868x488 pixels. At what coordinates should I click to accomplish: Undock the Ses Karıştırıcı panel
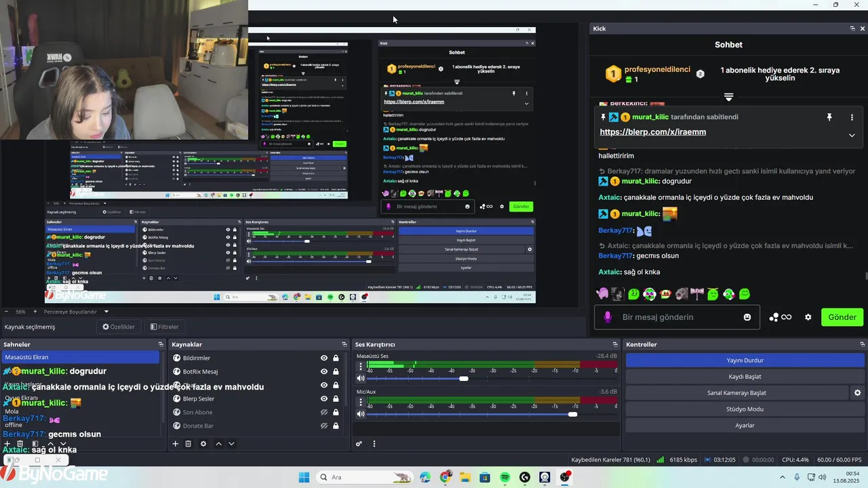point(615,344)
